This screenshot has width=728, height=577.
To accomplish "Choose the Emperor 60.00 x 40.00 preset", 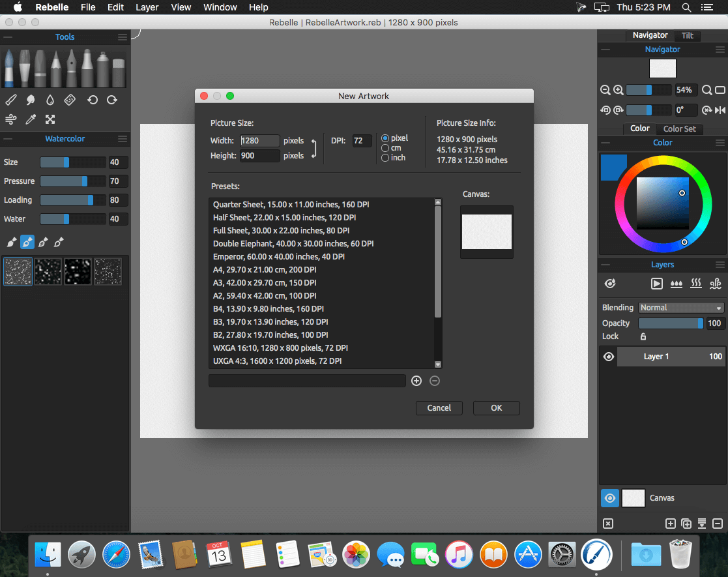I will (322, 257).
